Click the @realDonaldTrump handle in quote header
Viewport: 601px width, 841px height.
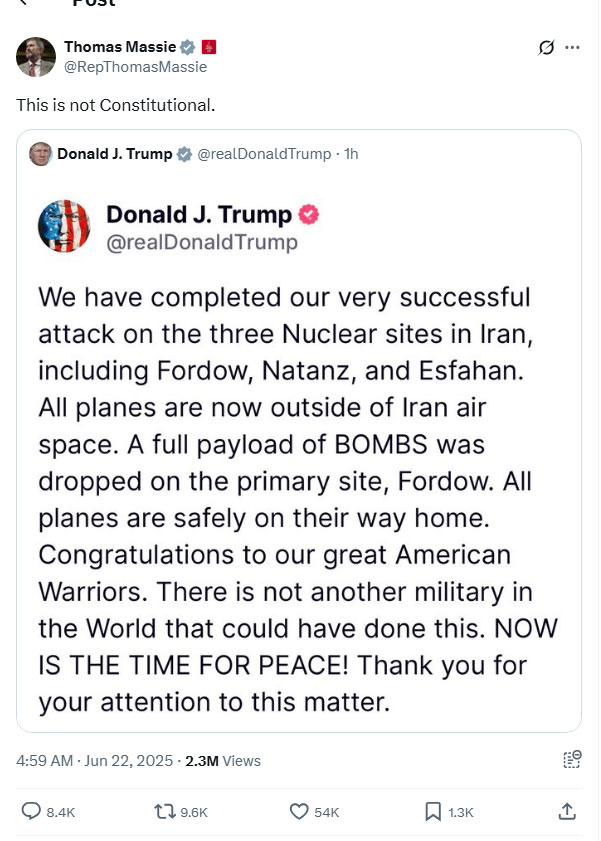(x=263, y=154)
